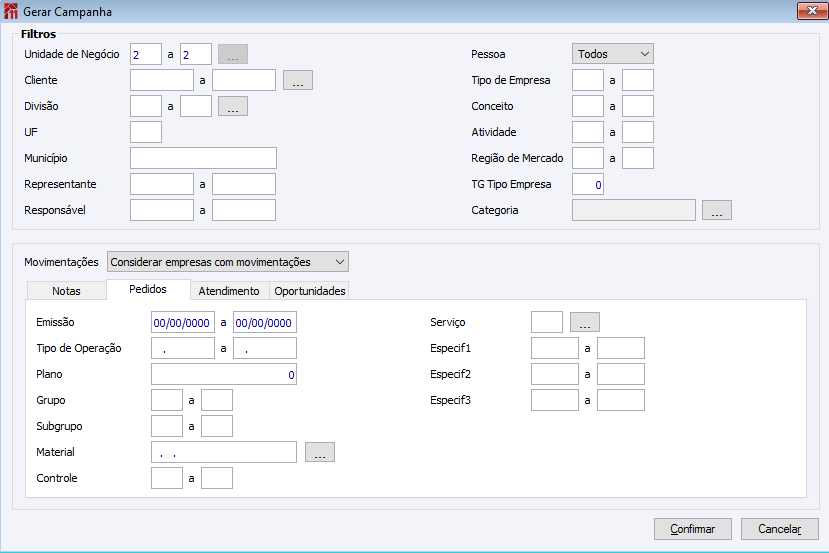829x553 pixels.
Task: Open the Oportunidades tab
Action: (x=310, y=291)
